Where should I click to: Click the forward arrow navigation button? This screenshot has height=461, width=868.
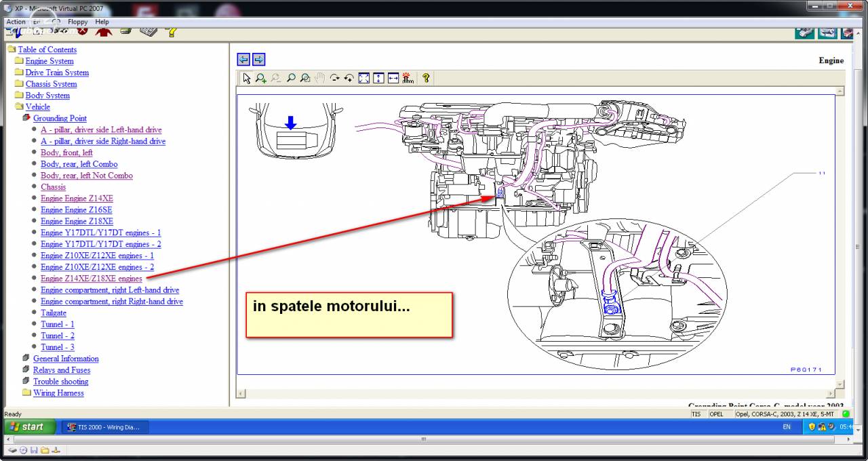click(x=258, y=60)
